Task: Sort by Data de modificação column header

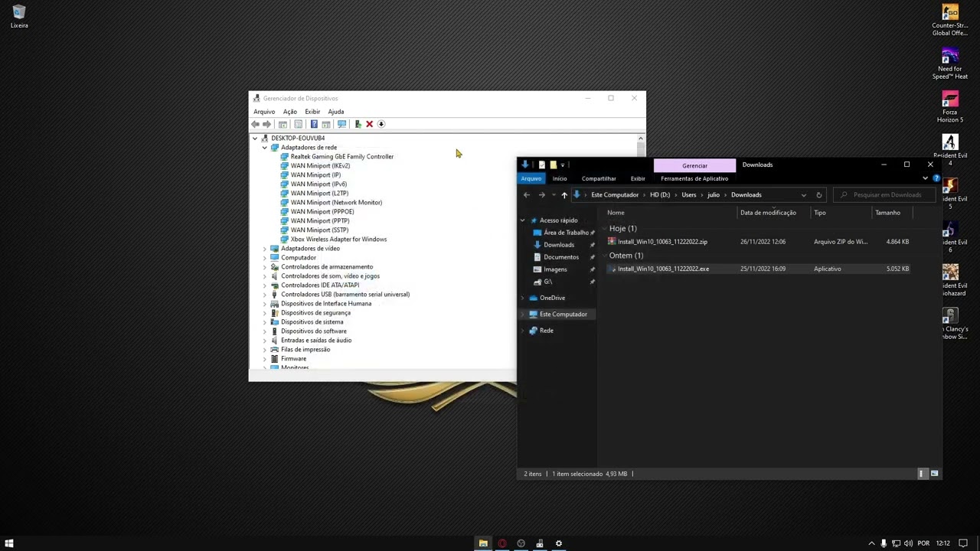Action: coord(768,213)
